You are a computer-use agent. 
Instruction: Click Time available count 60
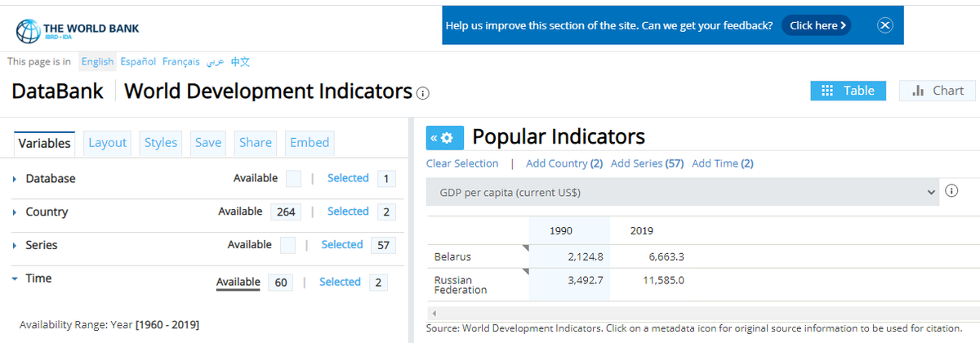tap(281, 283)
